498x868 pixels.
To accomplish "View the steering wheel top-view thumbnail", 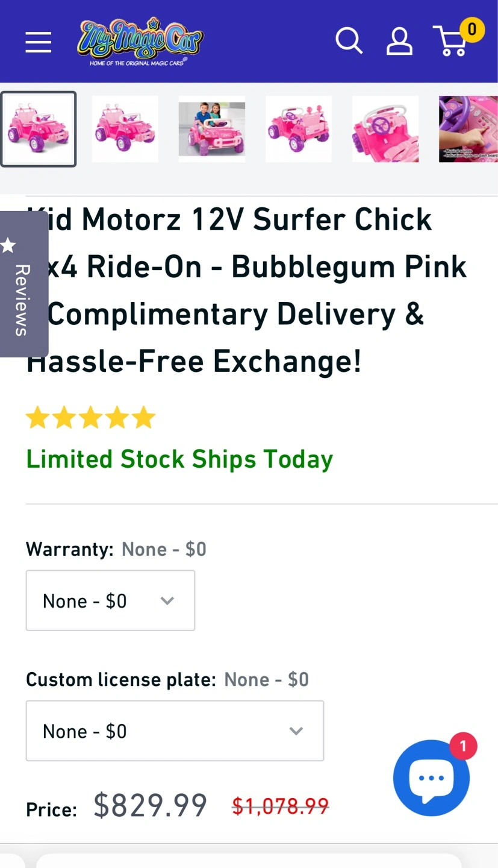I will (x=385, y=129).
